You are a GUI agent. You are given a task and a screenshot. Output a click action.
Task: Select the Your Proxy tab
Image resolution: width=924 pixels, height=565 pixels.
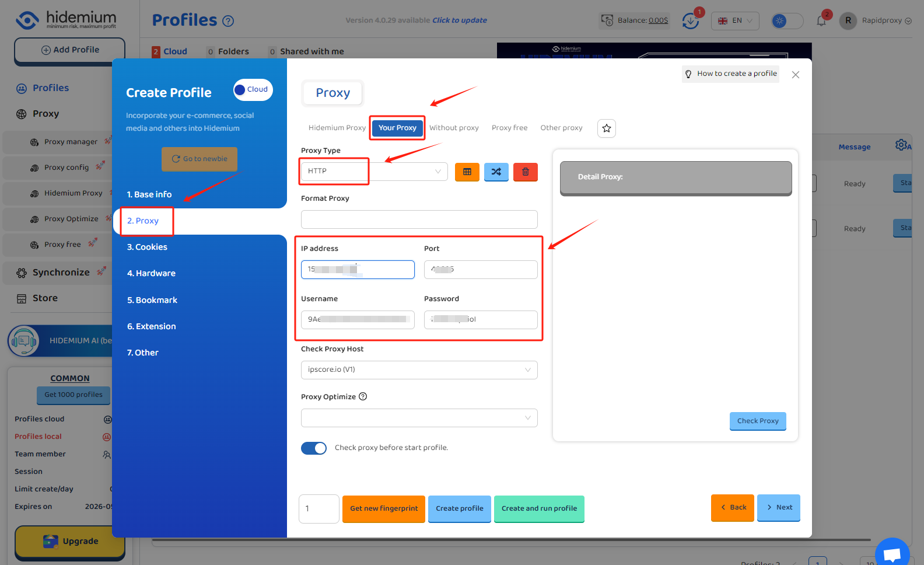[397, 128]
